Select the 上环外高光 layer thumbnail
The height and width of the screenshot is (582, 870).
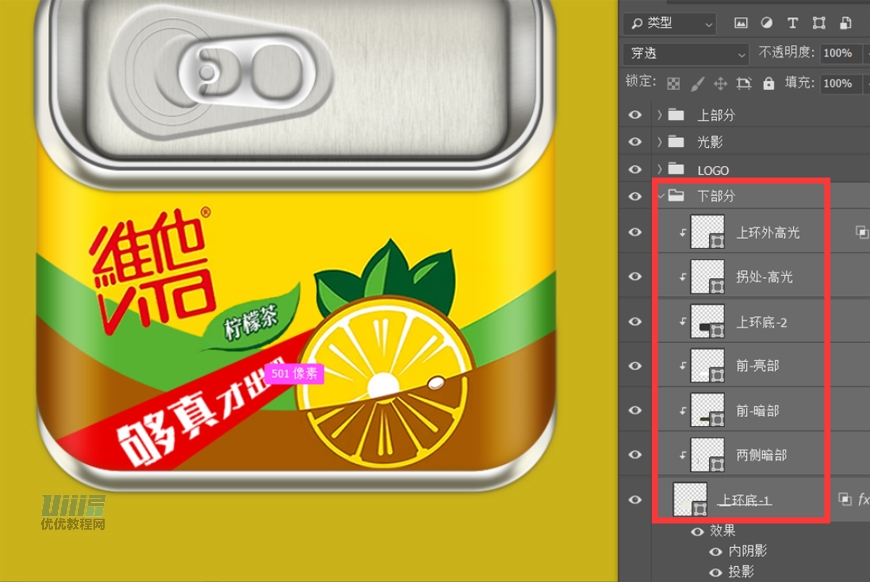[707, 232]
